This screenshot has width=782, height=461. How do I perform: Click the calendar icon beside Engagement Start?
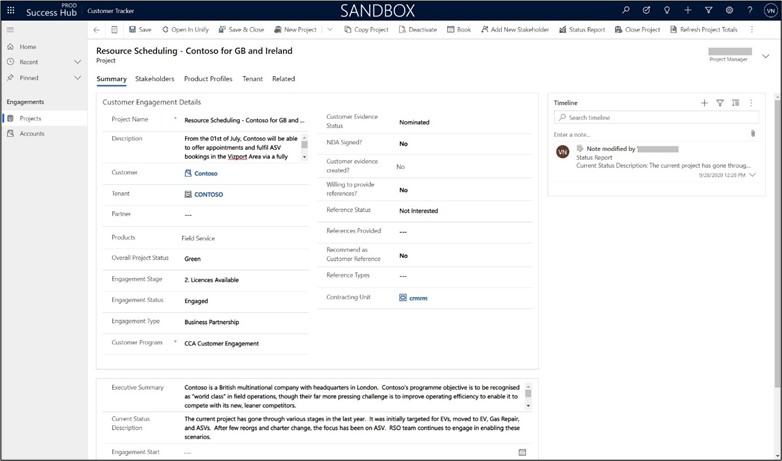click(522, 452)
